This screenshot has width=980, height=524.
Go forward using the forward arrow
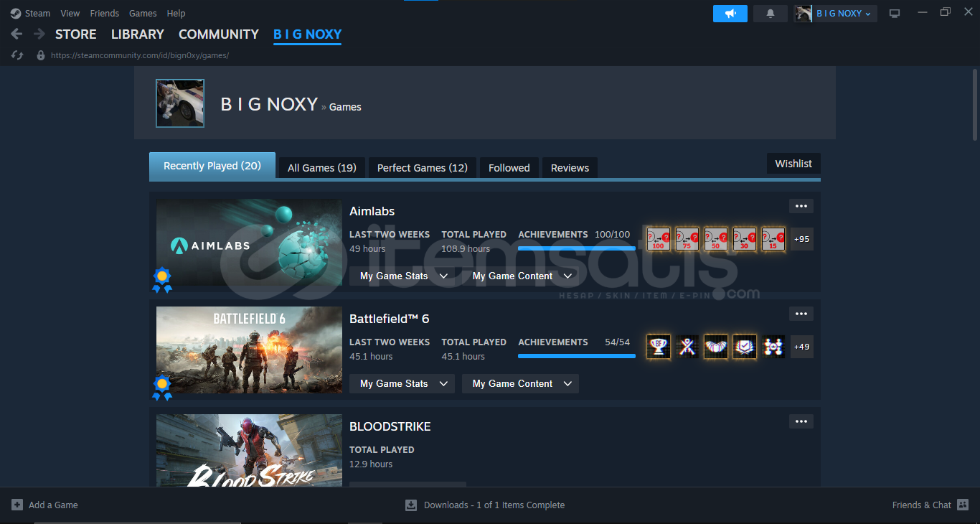tap(39, 34)
